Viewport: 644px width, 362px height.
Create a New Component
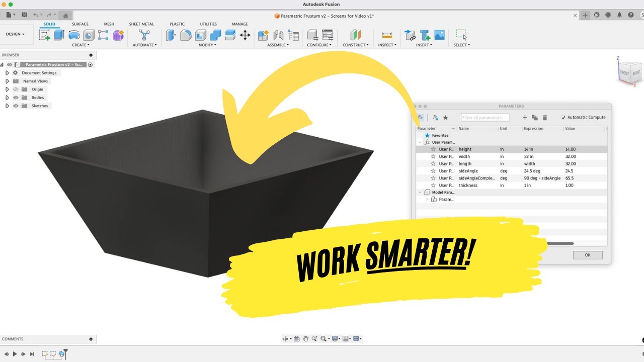pyautogui.click(x=263, y=35)
